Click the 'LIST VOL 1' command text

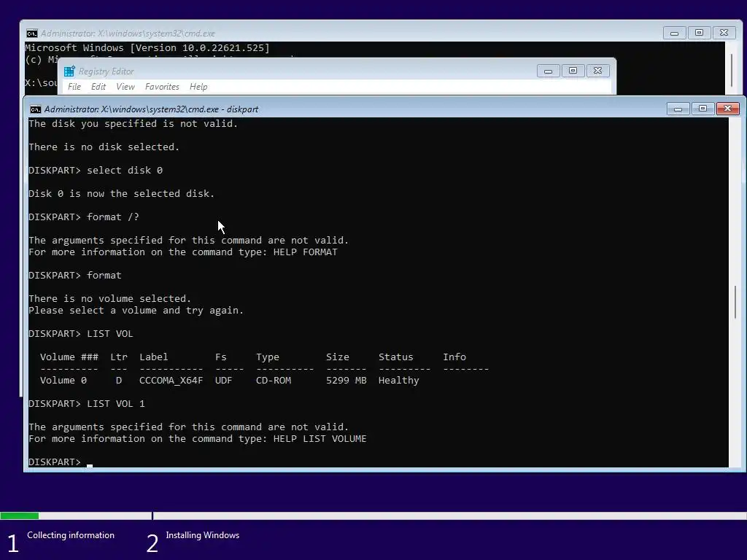[116, 404]
